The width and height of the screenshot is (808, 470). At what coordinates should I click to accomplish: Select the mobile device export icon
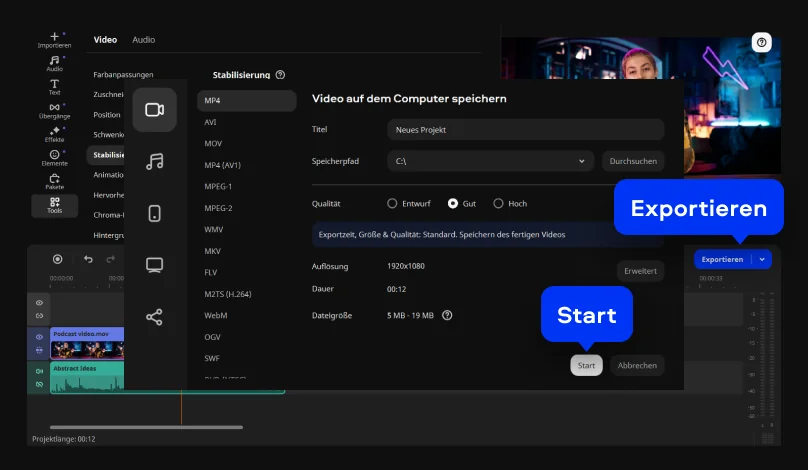pyautogui.click(x=154, y=213)
